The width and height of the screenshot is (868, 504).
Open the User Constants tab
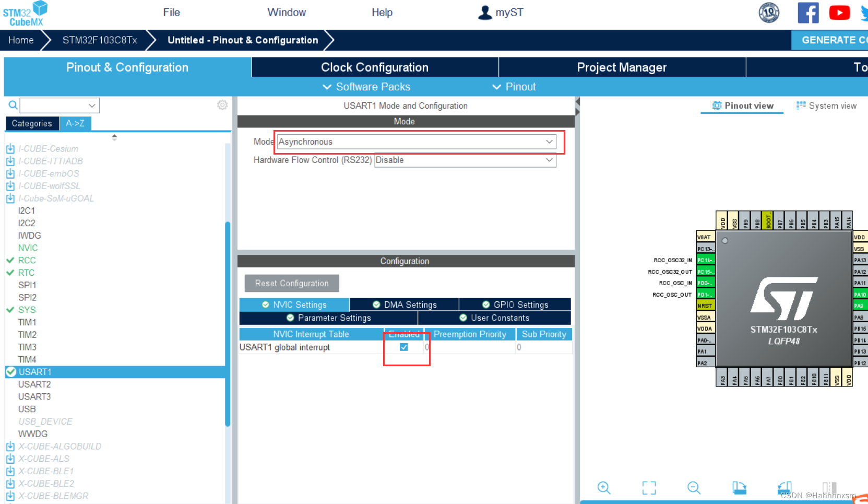(x=494, y=318)
